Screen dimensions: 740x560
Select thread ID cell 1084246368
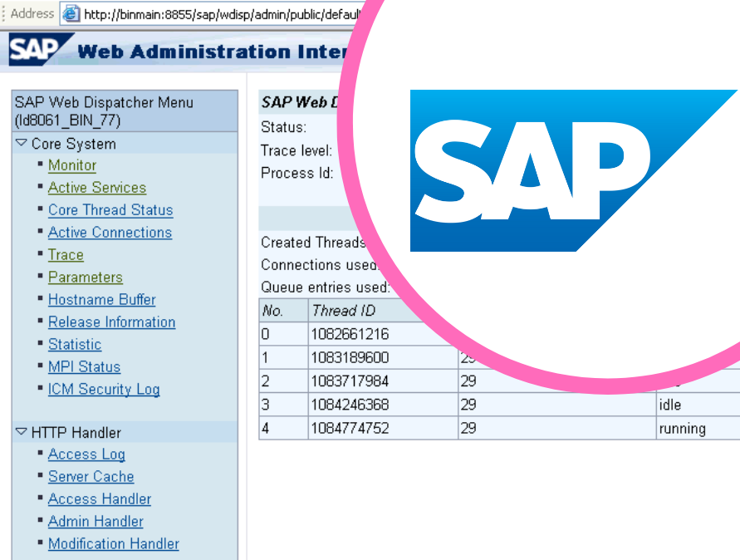click(350, 405)
